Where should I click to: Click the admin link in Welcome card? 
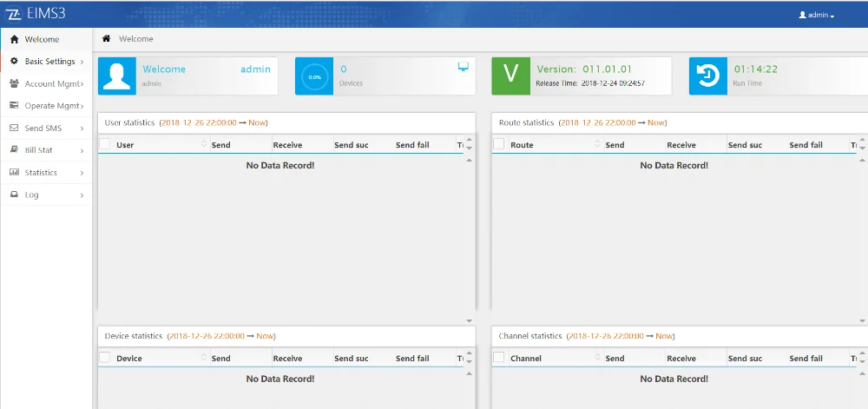point(255,69)
